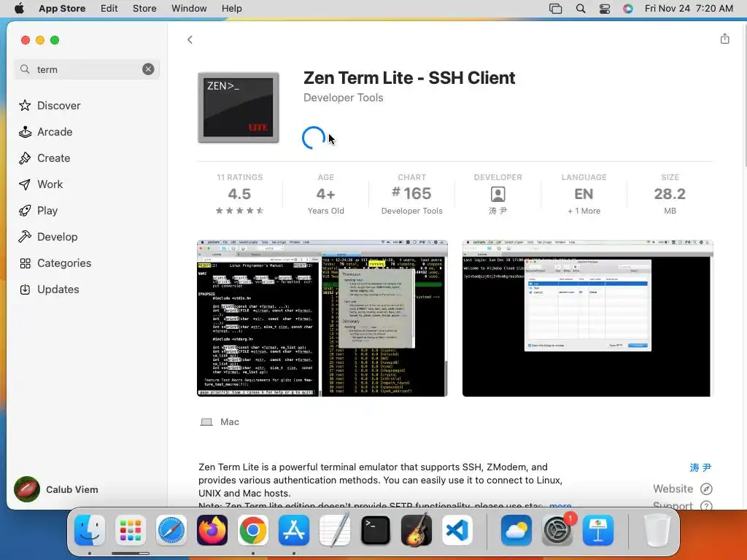Expand the description with 'more'
Screen dimensions: 747x560
[x=560, y=505]
